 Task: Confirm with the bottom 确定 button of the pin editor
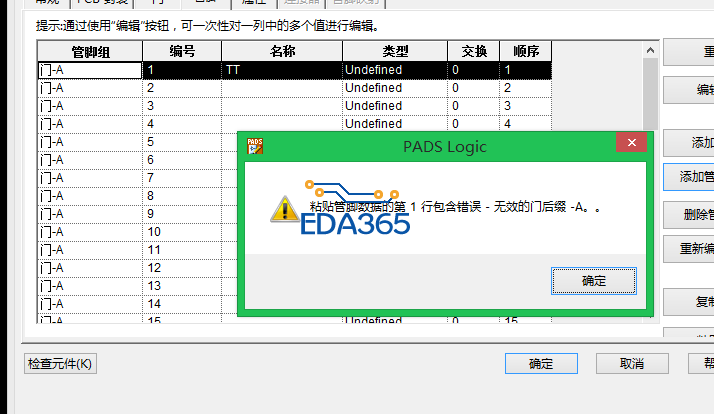541,363
